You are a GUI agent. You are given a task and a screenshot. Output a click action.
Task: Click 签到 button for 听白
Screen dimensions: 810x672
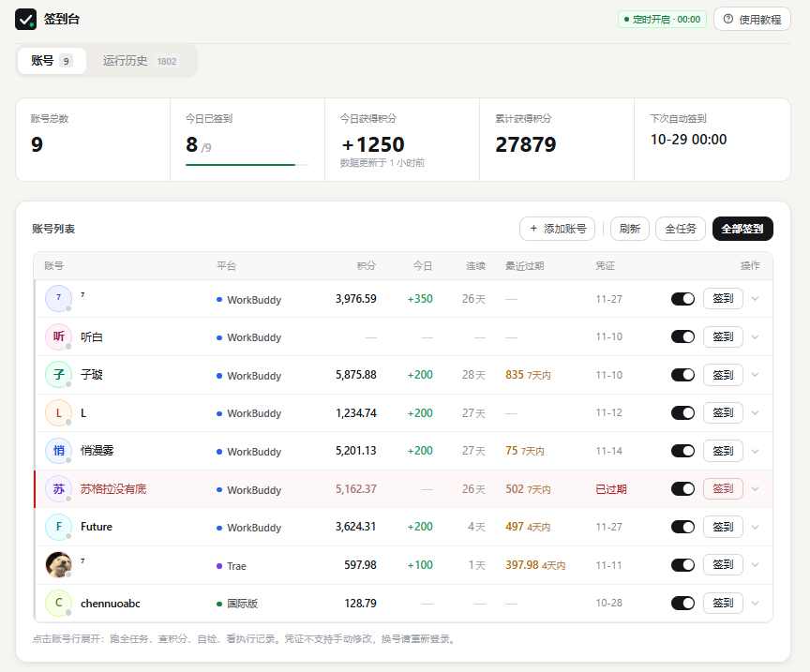[723, 336]
